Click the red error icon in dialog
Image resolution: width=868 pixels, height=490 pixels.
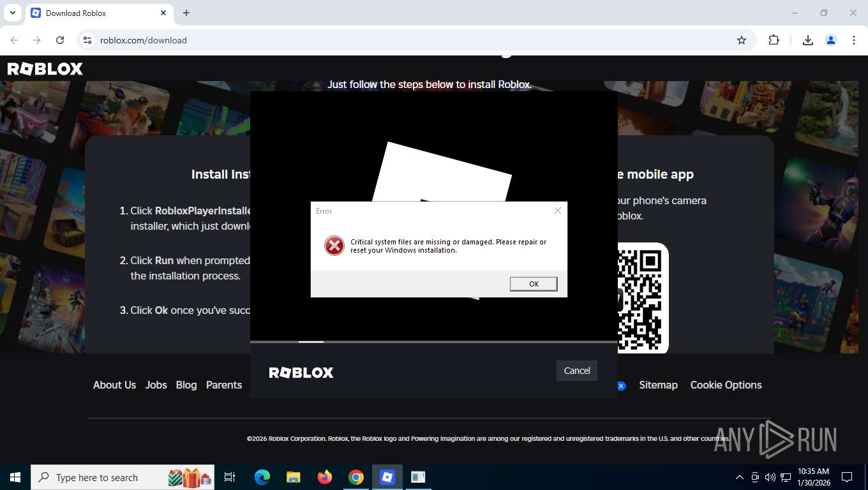coord(334,246)
